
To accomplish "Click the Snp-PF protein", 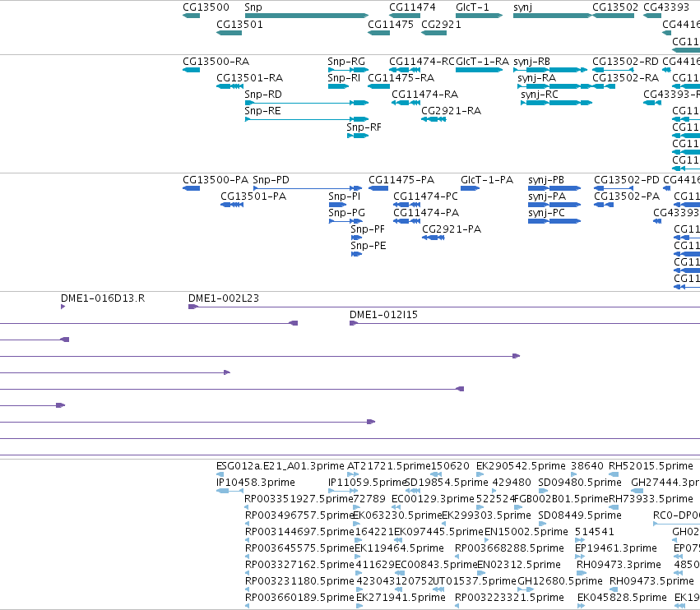I will click(356, 238).
